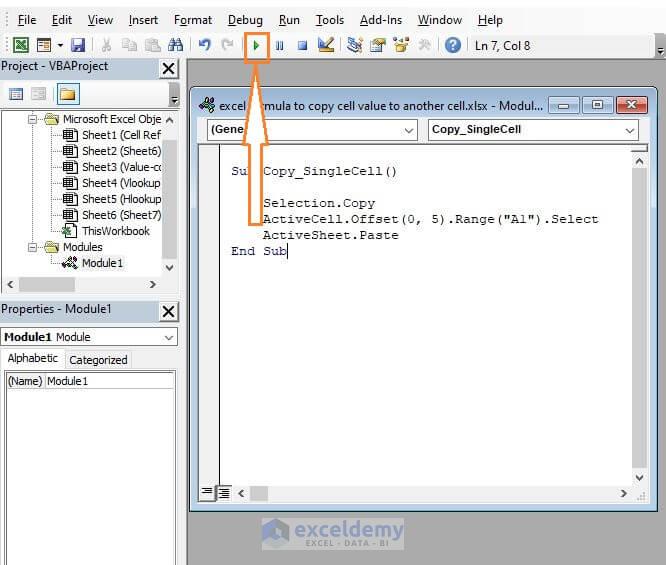Image resolution: width=666 pixels, height=565 pixels.
Task: Click the Selection.Copy code line
Action: (x=319, y=203)
